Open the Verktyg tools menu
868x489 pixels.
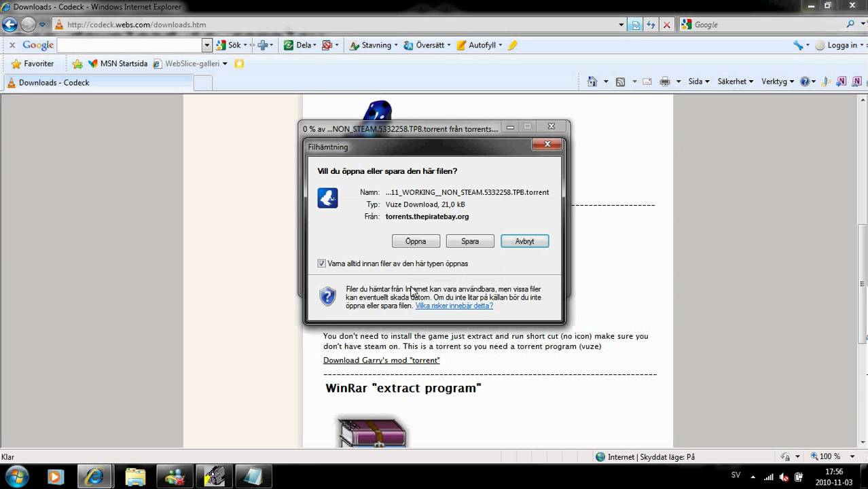point(778,81)
